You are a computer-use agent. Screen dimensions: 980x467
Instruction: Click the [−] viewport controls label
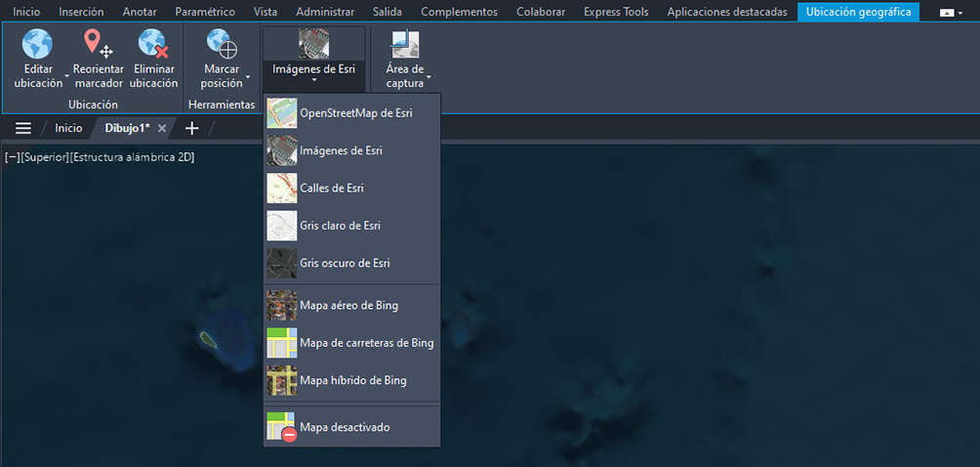point(12,157)
